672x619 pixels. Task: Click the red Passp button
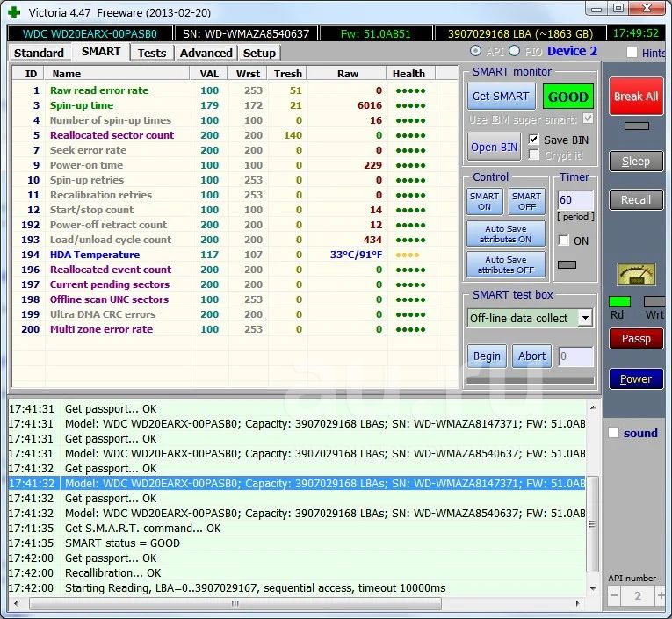pyautogui.click(x=636, y=338)
